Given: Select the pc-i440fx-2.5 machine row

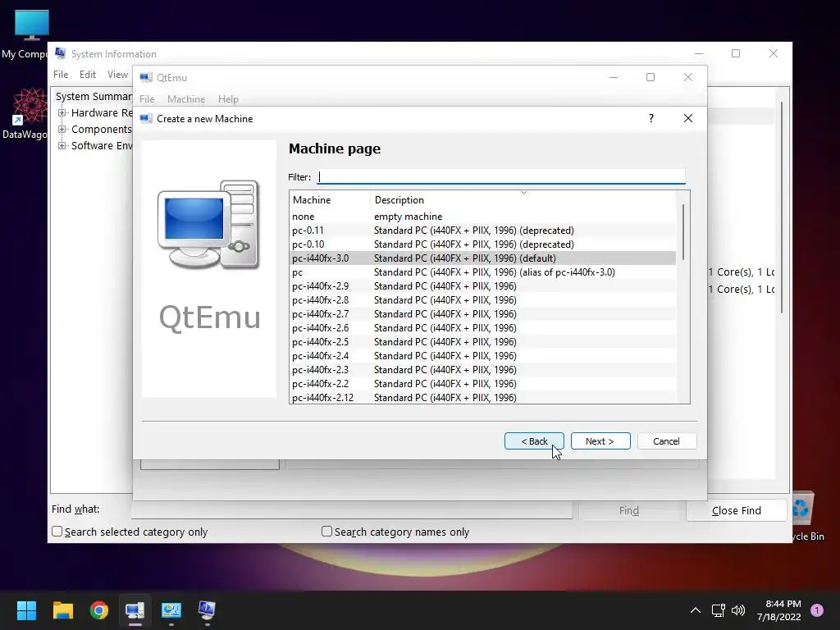Looking at the screenshot, I should 482,342.
